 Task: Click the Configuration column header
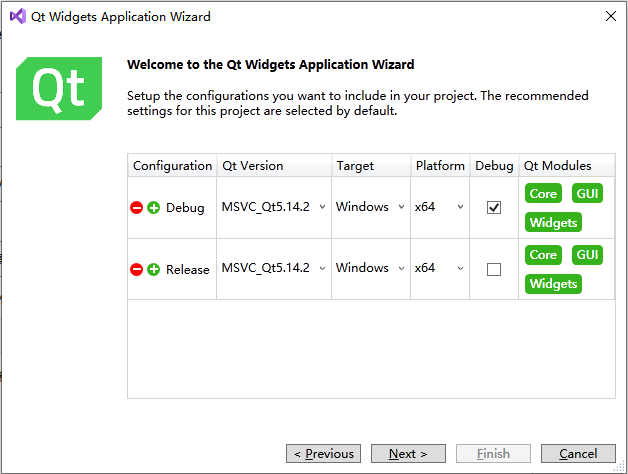pos(172,165)
